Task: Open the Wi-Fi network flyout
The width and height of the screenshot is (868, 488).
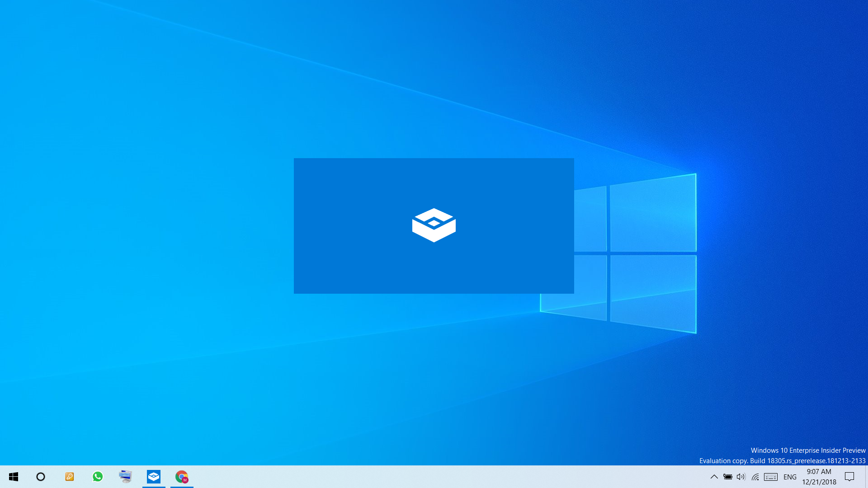Action: pyautogui.click(x=755, y=477)
